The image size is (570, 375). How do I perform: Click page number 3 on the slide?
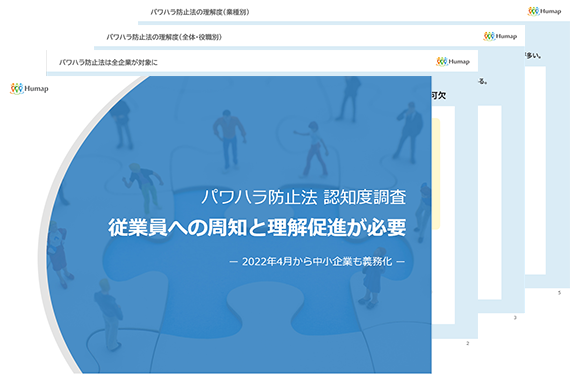[515, 318]
